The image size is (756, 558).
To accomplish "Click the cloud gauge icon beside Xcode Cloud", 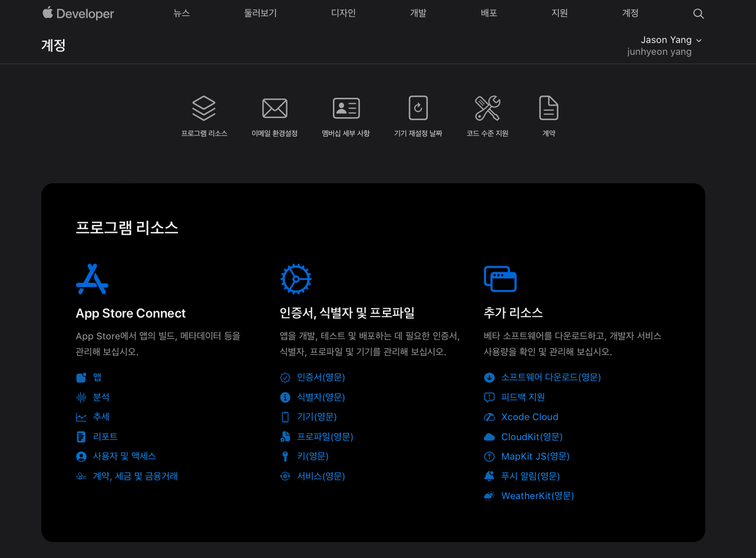I will pyautogui.click(x=489, y=417).
